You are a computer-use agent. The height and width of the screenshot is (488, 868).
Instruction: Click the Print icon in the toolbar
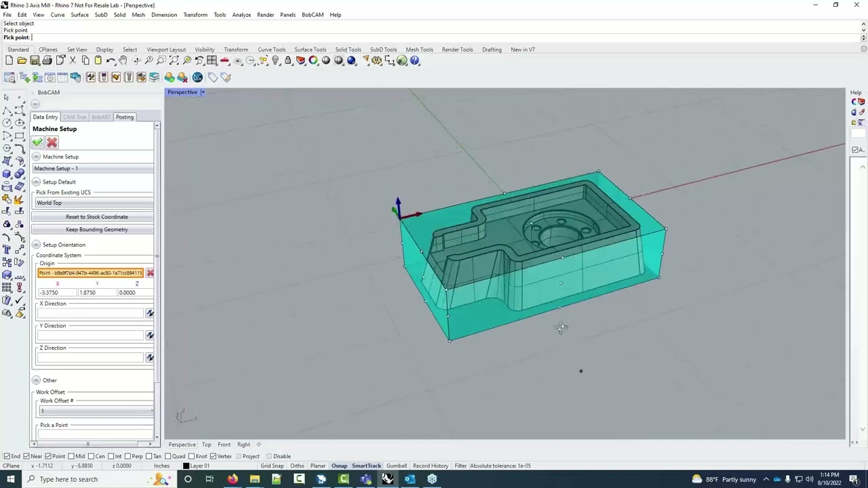pos(47,60)
